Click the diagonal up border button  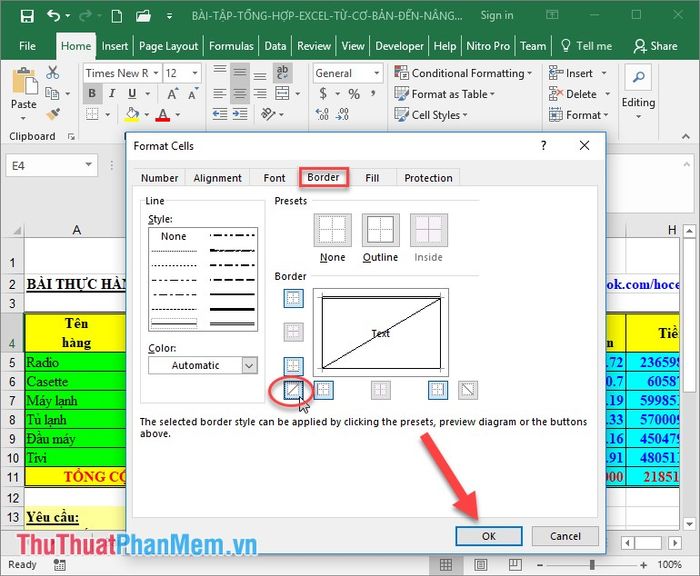[x=294, y=390]
